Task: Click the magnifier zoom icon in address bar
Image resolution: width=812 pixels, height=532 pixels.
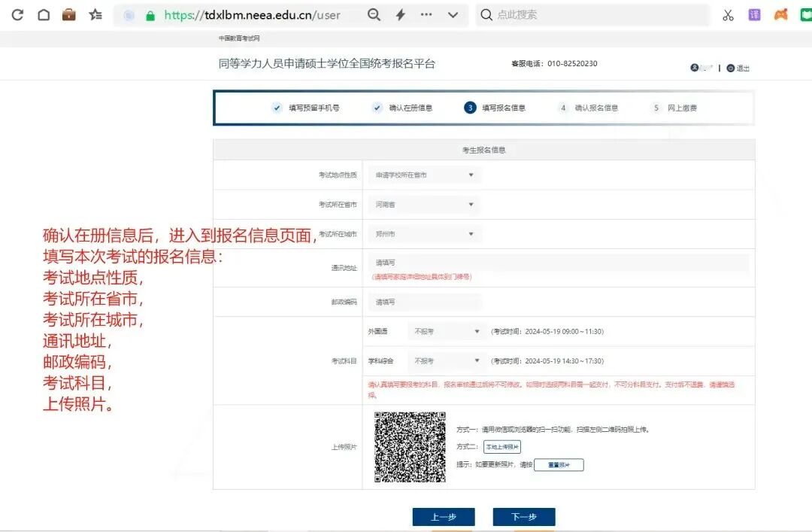Action: [x=374, y=14]
